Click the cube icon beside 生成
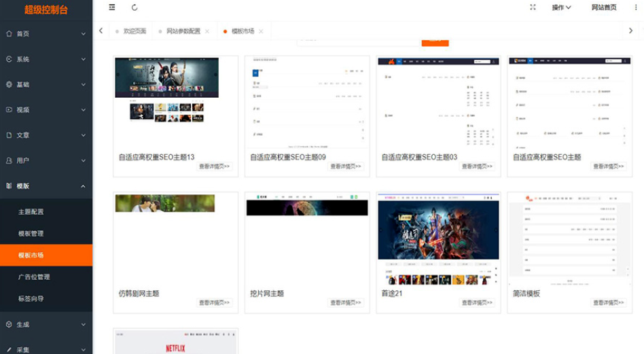The height and width of the screenshot is (354, 644). tap(9, 324)
